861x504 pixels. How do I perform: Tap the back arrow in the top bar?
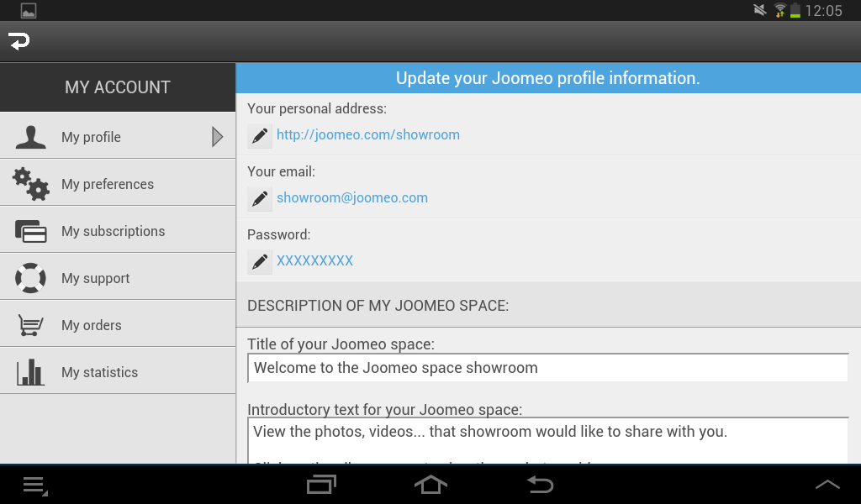tap(19, 41)
